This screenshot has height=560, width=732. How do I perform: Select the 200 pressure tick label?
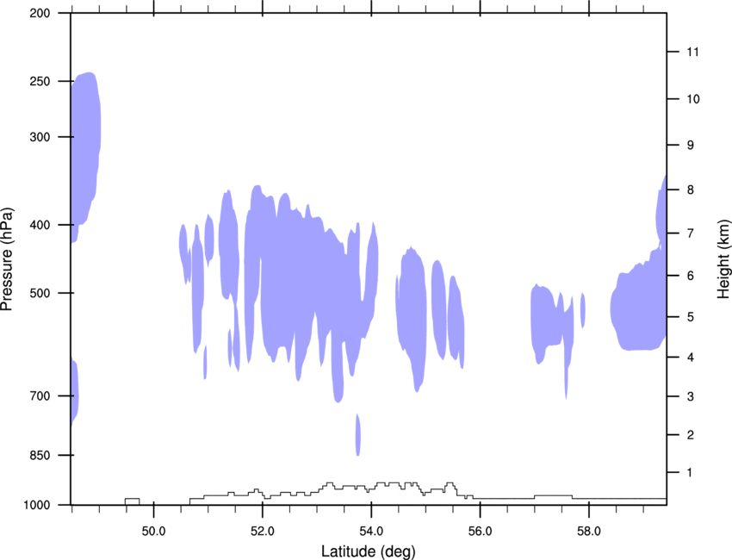tap(40, 13)
